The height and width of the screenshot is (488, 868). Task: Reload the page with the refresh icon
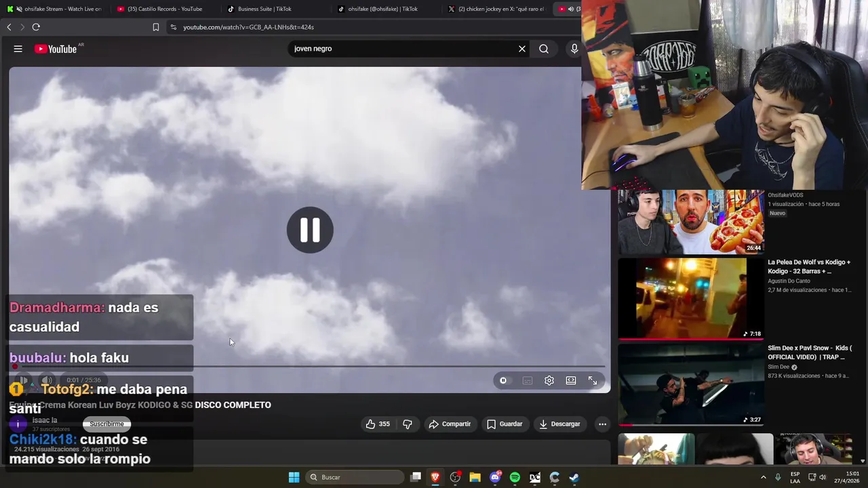click(x=36, y=27)
